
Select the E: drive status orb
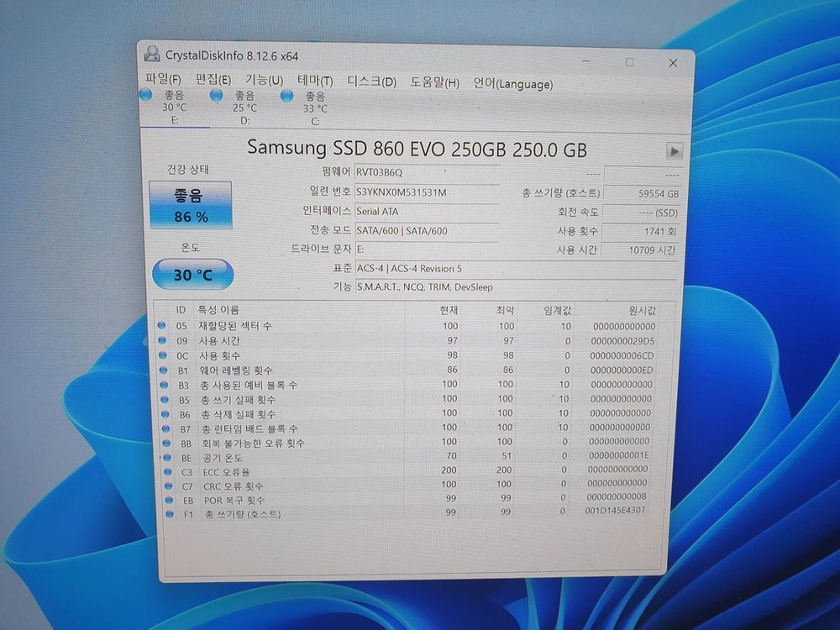click(145, 94)
